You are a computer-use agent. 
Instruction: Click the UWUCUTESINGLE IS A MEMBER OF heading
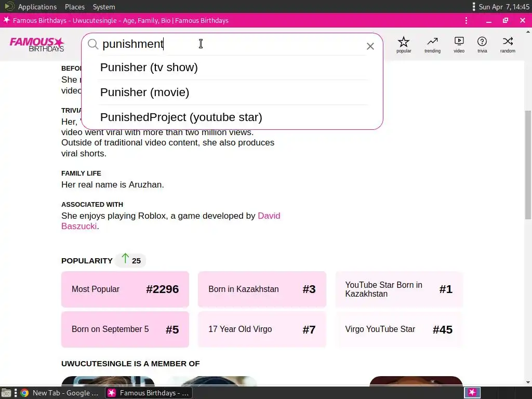coord(130,363)
